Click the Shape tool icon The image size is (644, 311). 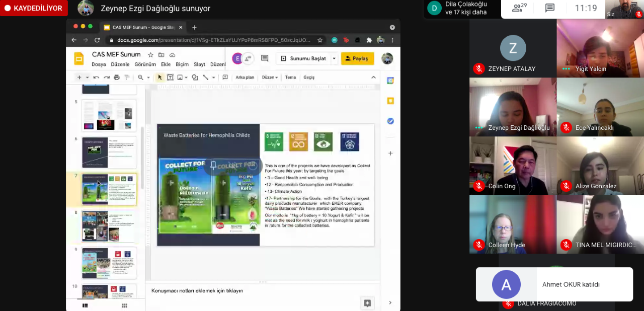coord(194,77)
